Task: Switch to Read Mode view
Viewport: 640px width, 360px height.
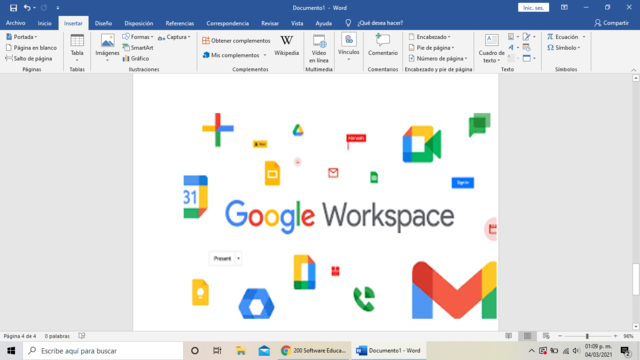Action: click(508, 336)
